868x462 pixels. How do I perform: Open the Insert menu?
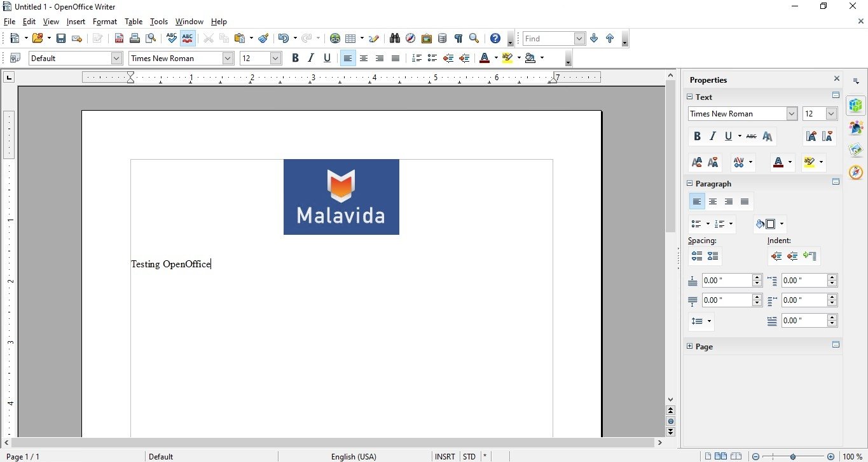click(x=76, y=22)
